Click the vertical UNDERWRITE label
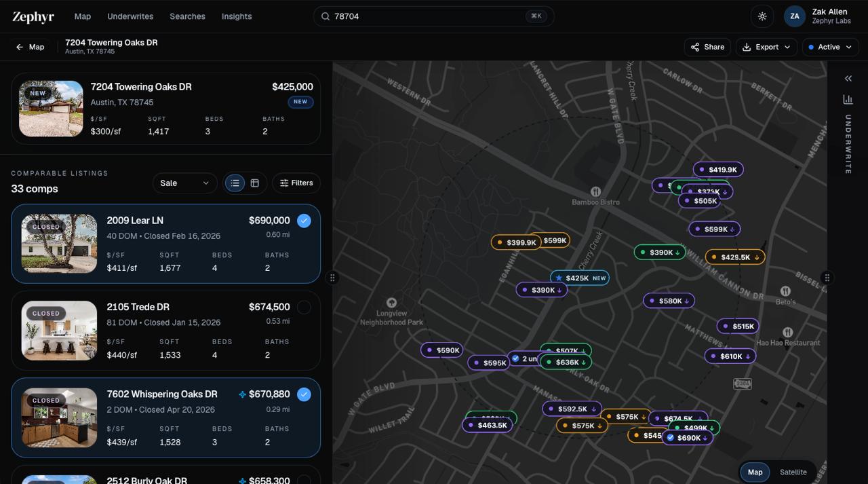 [x=848, y=145]
